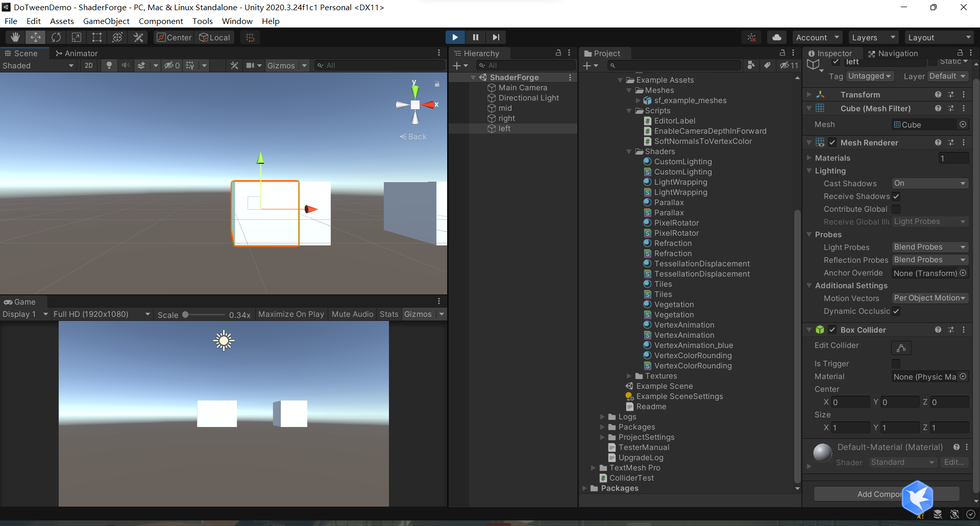Open Box Collider more options menu
The image size is (980, 526).
pos(964,330)
